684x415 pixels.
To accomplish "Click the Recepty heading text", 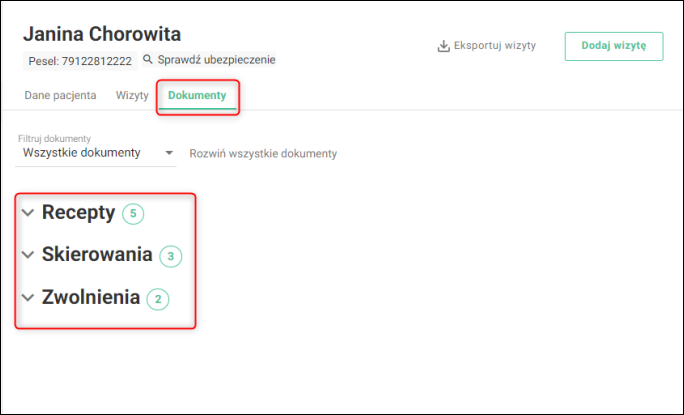I will 79,213.
